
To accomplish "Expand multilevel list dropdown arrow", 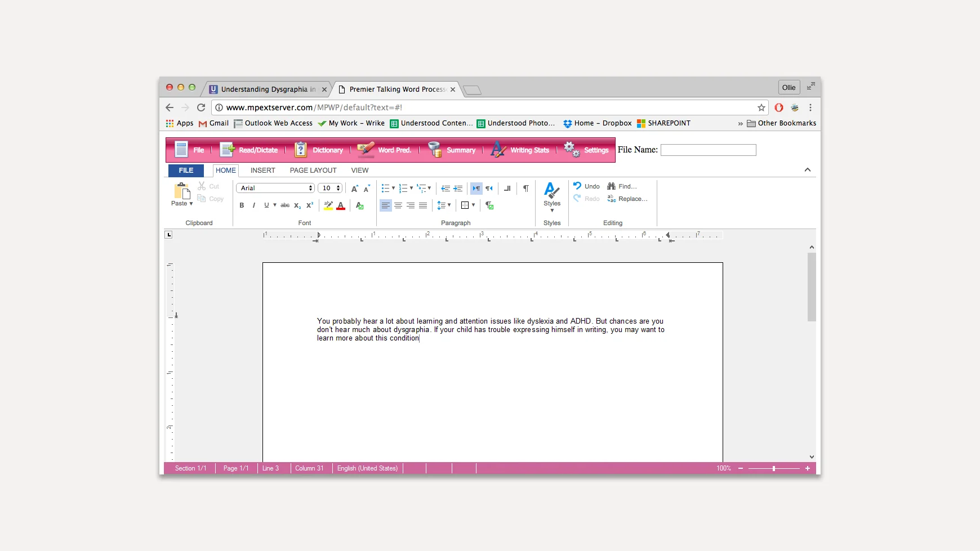I will (x=429, y=189).
